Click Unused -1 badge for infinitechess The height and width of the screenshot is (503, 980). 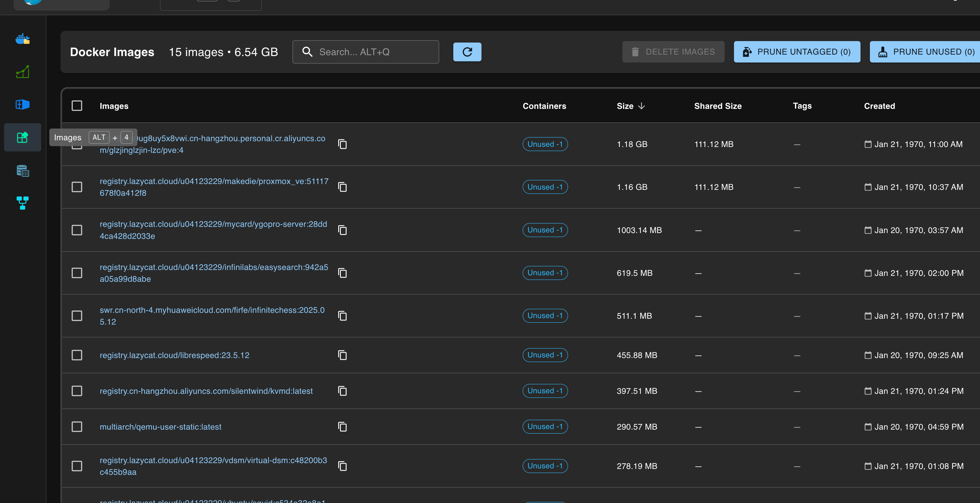[545, 316]
